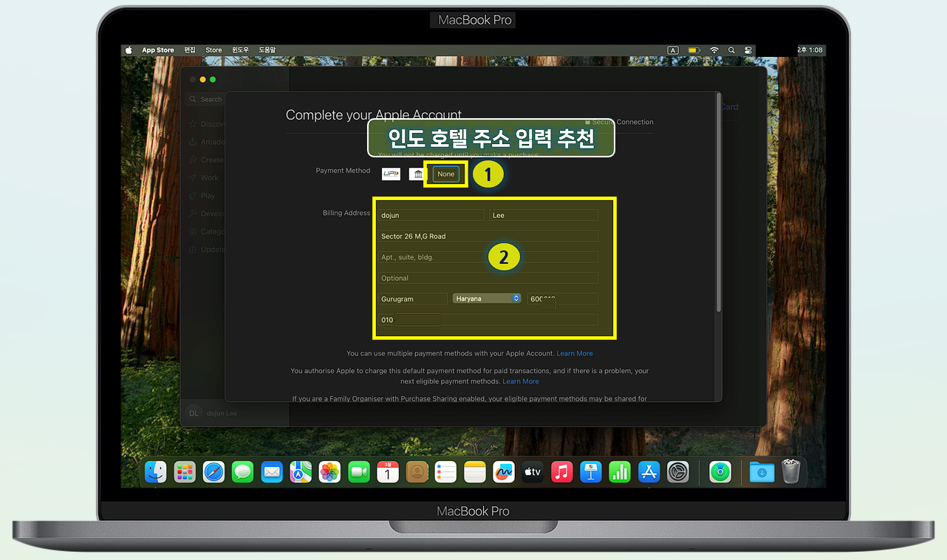This screenshot has height=560, width=947.
Task: Open Messages from the Dock
Action: [x=242, y=471]
